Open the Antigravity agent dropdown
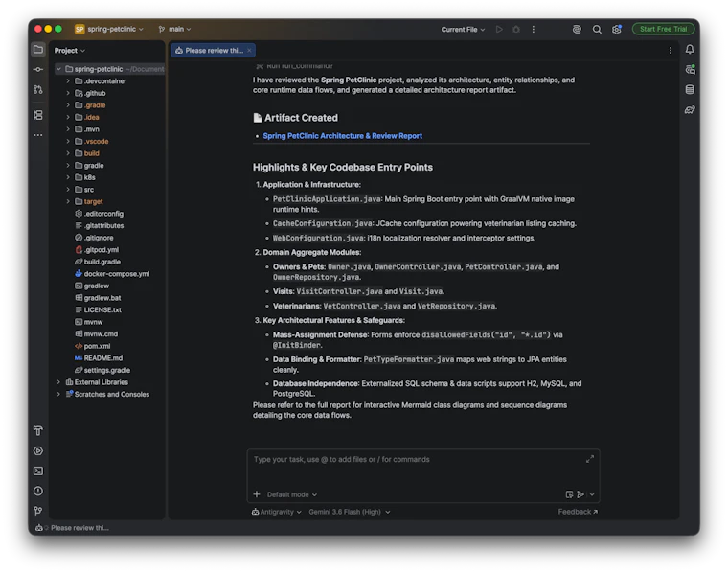 pos(277,512)
